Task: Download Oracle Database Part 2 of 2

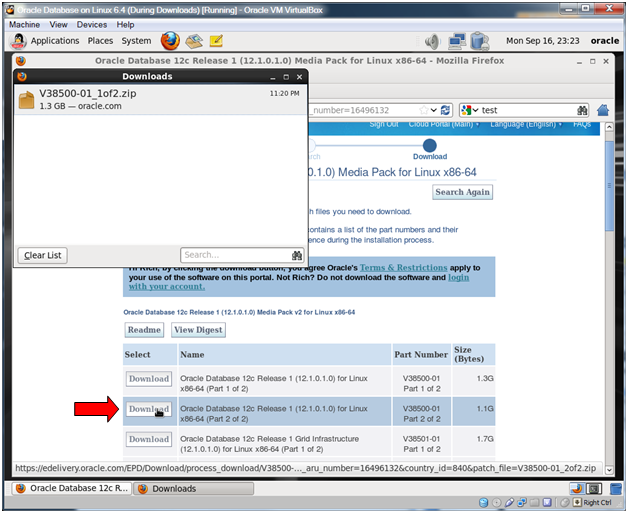Action: coord(148,409)
